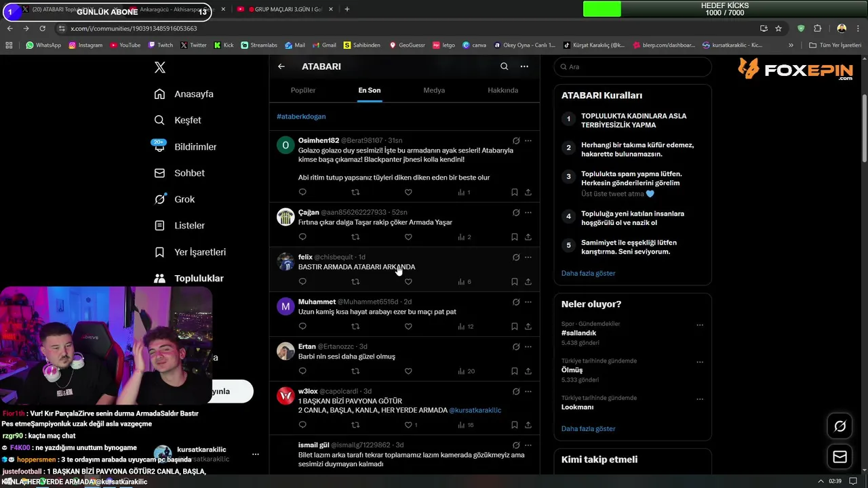Open Listeler in the sidebar
The height and width of the screenshot is (488, 868).
179,225
